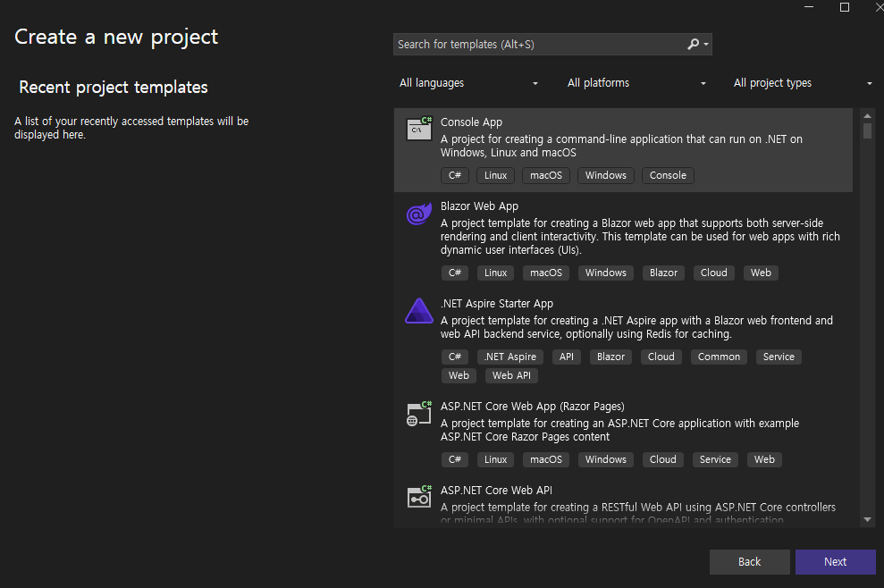Image resolution: width=884 pixels, height=588 pixels.
Task: Click the Cloud tag under ASP.NET Core Razor Pages
Action: pos(662,459)
